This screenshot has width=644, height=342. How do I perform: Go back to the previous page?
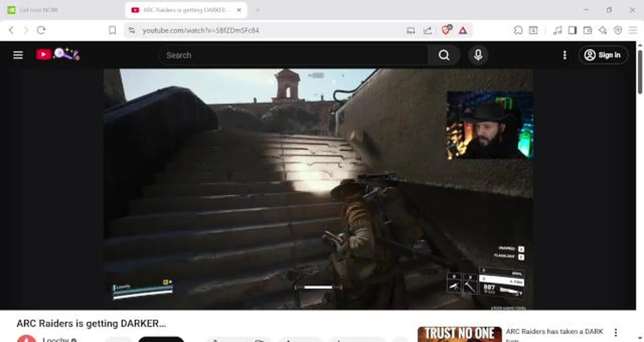point(11,30)
